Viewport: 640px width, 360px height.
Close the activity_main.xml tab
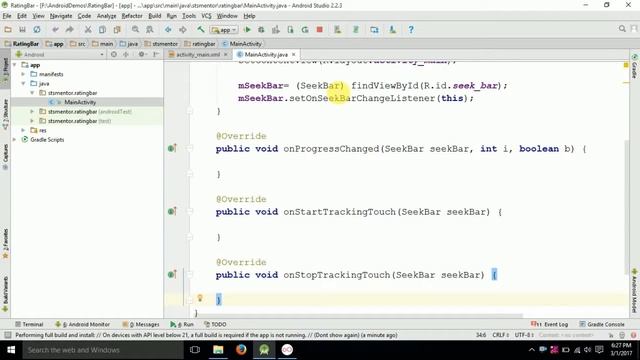click(225, 54)
